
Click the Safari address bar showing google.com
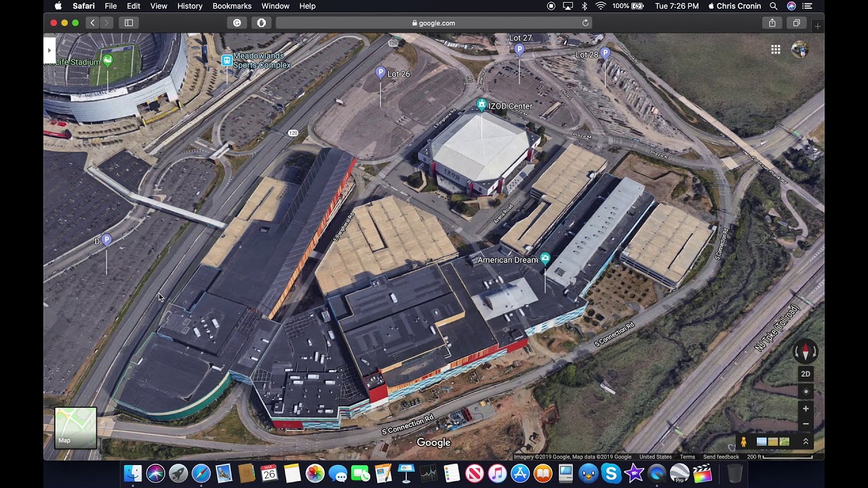tap(434, 23)
